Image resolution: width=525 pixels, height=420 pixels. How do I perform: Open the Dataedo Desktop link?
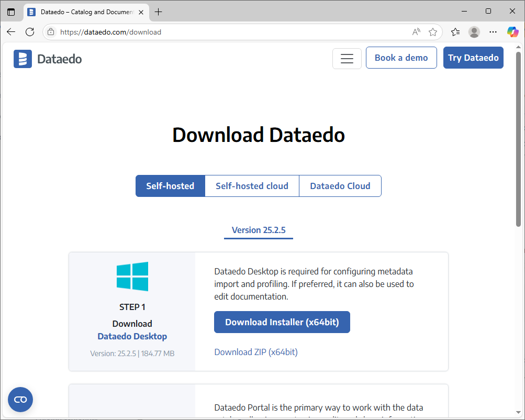point(132,336)
